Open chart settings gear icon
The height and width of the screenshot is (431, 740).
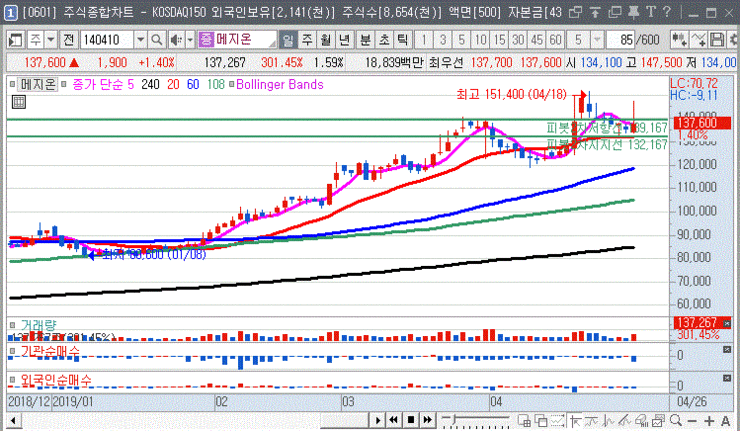[x=734, y=40]
